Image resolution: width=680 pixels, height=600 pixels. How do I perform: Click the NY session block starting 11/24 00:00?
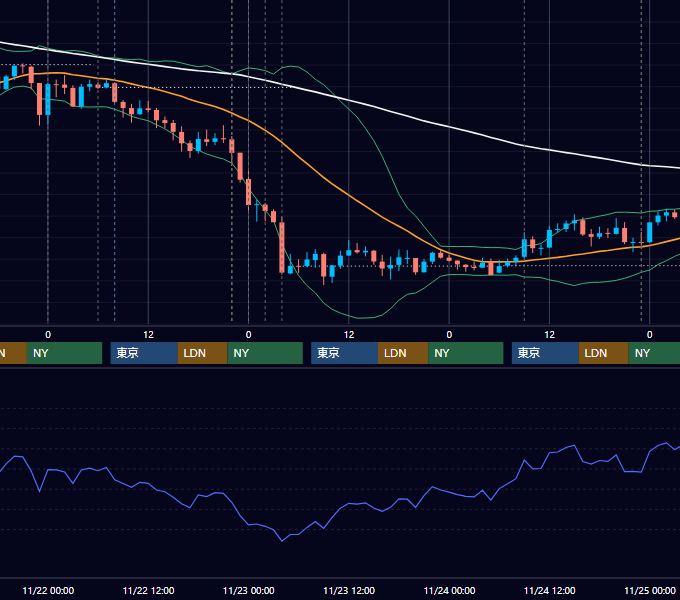click(x=466, y=353)
